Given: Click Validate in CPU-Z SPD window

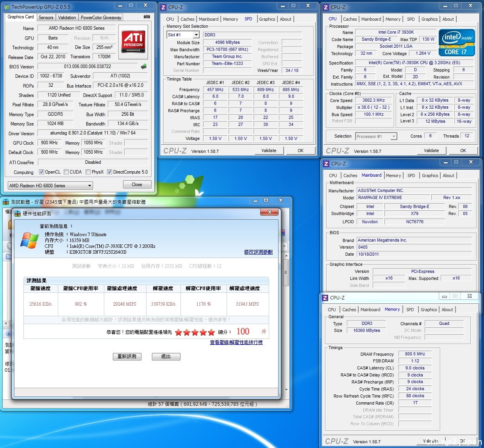Looking at the screenshot, I should tap(269, 151).
